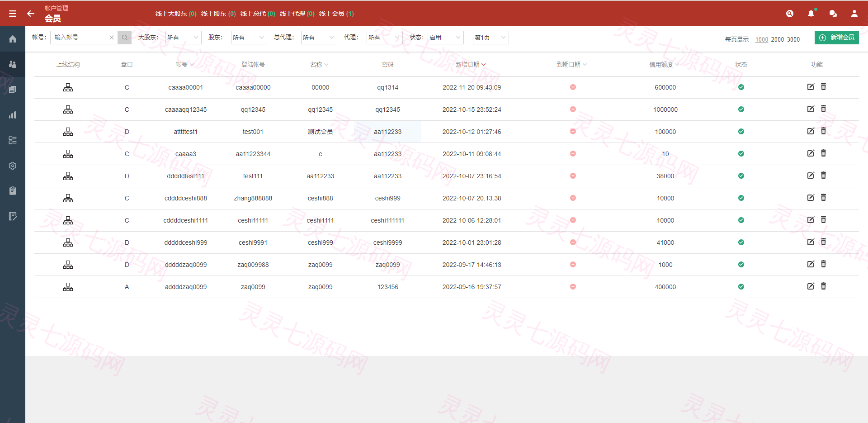
Task: Sort by 名称 column header
Action: pos(319,65)
